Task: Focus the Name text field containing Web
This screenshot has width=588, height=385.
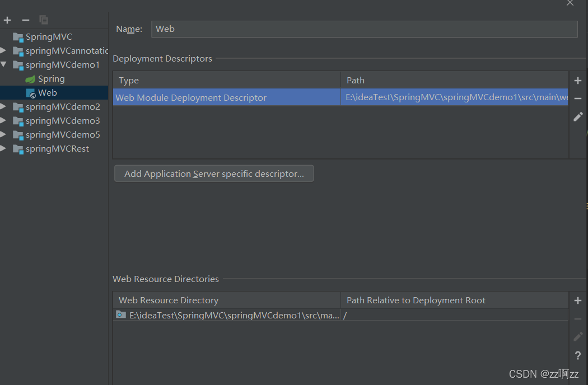Action: (364, 29)
